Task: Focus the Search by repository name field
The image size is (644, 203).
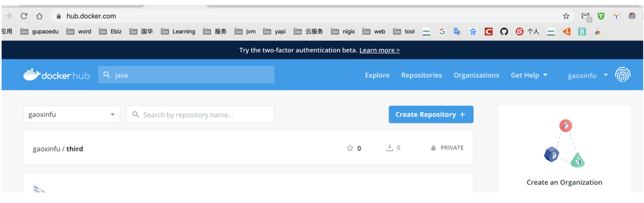Action: pyautogui.click(x=200, y=114)
